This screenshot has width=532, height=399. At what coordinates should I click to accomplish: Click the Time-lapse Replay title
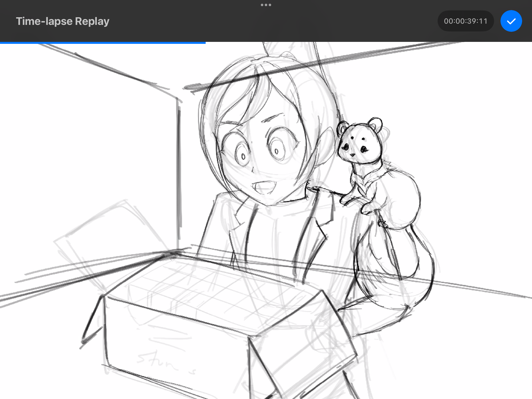[x=63, y=21]
